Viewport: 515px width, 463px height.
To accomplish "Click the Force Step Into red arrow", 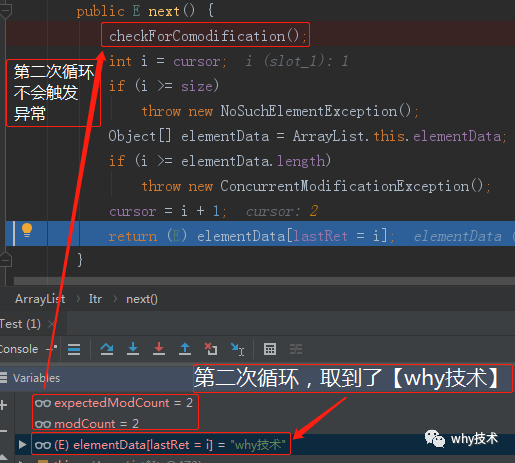I will point(159,349).
